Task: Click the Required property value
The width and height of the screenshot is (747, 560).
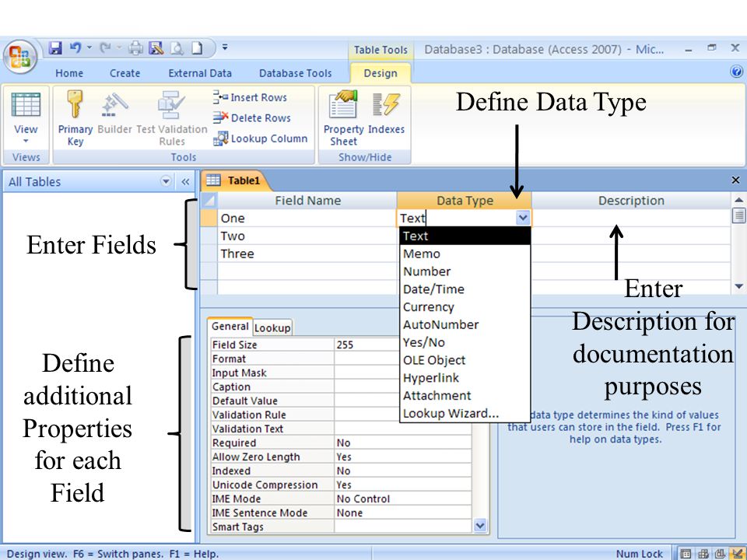Action: coord(403,443)
